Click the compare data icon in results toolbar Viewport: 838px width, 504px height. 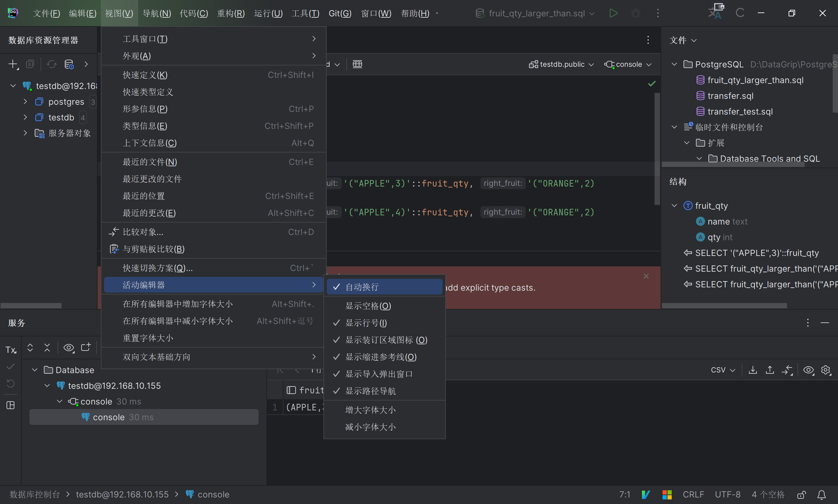pyautogui.click(x=787, y=370)
